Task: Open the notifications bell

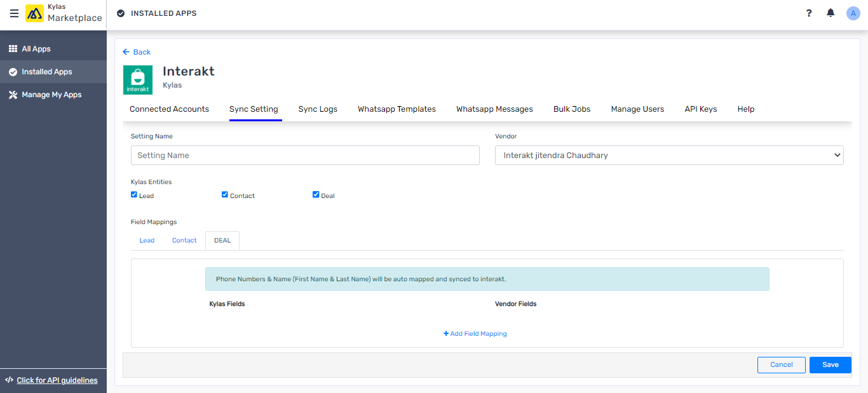Action: pos(831,13)
